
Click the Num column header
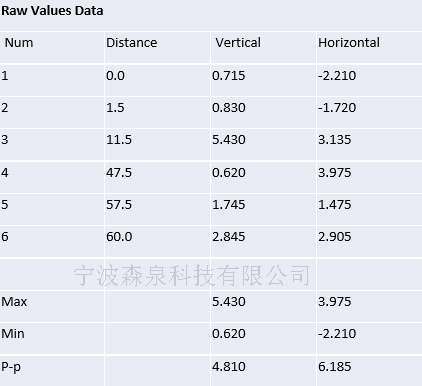(x=19, y=43)
